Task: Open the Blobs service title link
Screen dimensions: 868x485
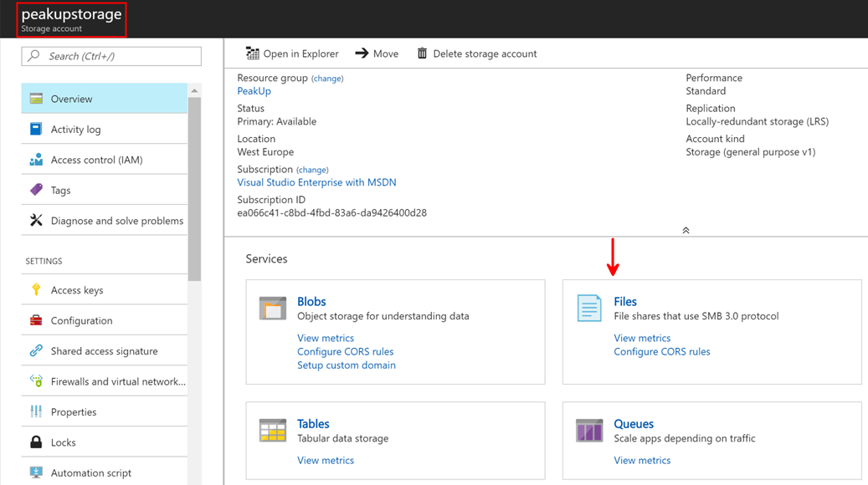Action: [311, 301]
